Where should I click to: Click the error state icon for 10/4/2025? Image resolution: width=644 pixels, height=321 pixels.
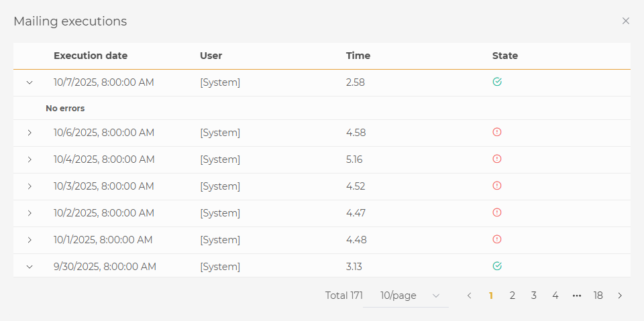click(497, 159)
